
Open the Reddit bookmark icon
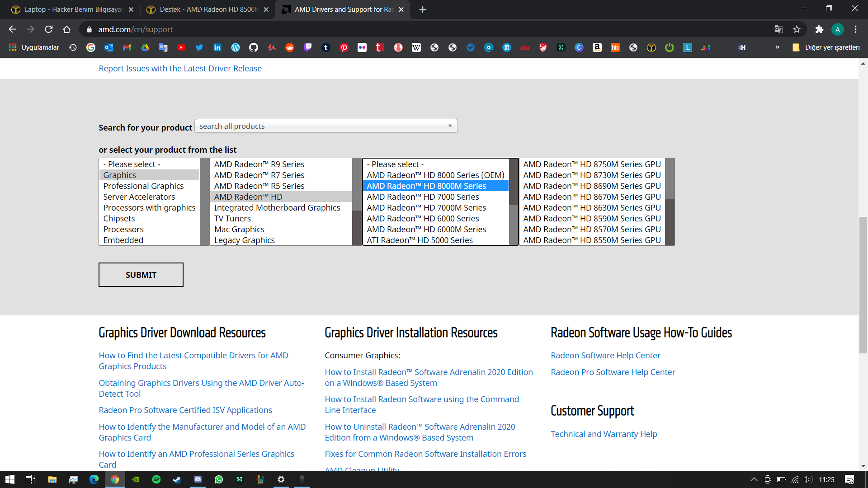point(290,47)
